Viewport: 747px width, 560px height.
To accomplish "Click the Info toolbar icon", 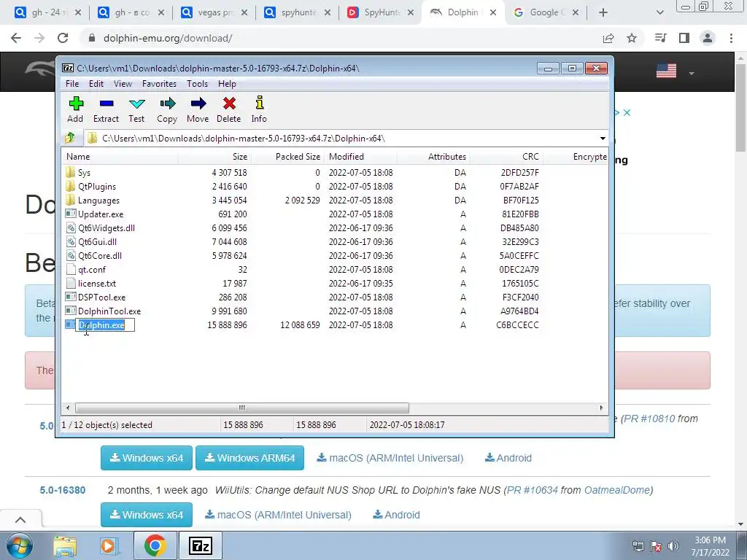I will coord(259,103).
